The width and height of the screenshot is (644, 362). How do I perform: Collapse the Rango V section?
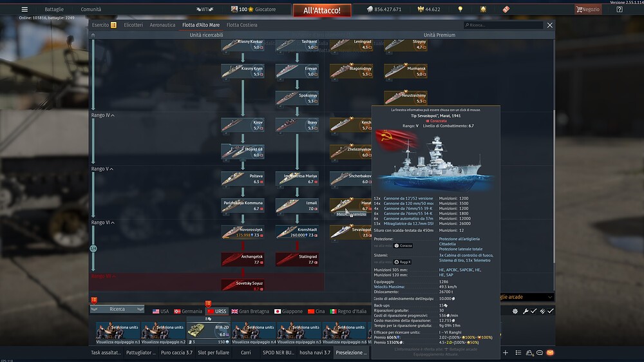(102, 169)
